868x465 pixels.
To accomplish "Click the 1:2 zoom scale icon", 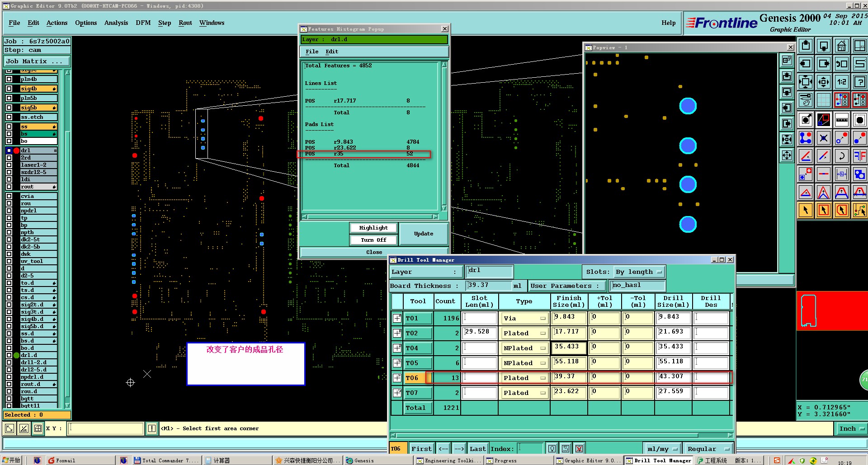I will tap(841, 82).
